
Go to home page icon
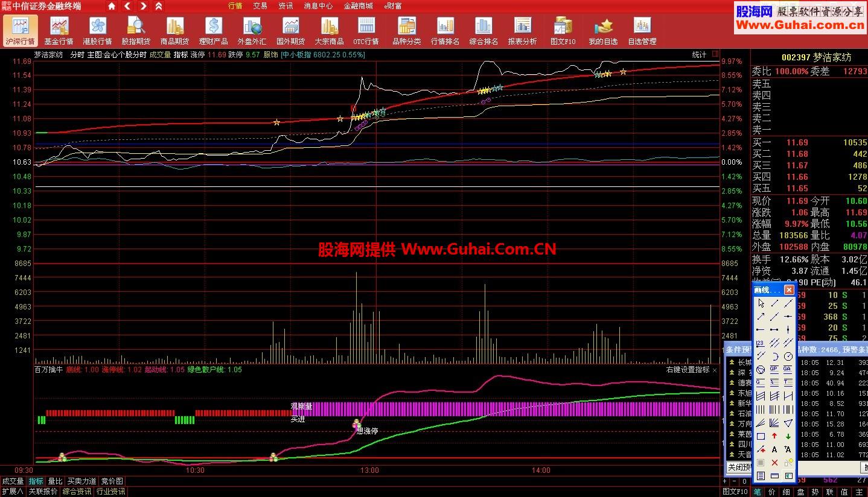(112, 6)
